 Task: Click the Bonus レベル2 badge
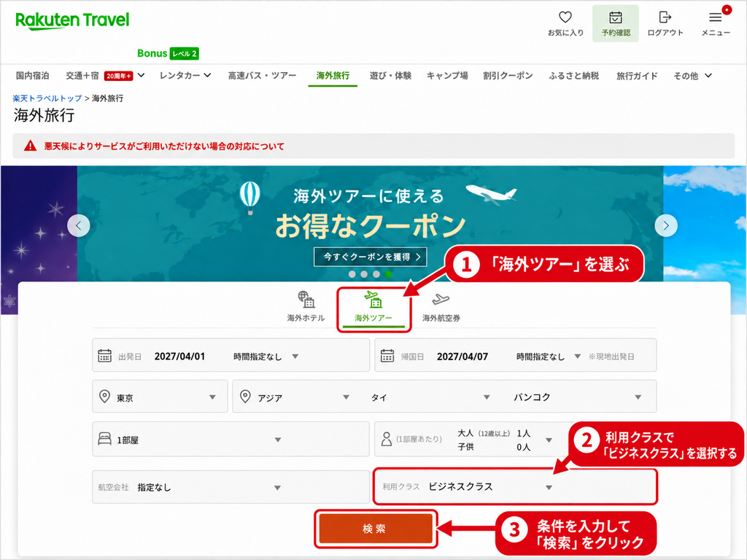[x=168, y=53]
